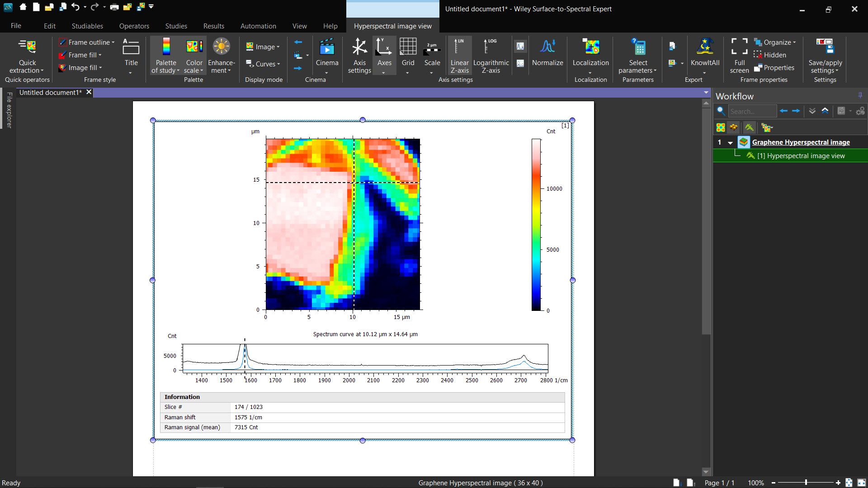Click the Workflow search field

(x=751, y=111)
